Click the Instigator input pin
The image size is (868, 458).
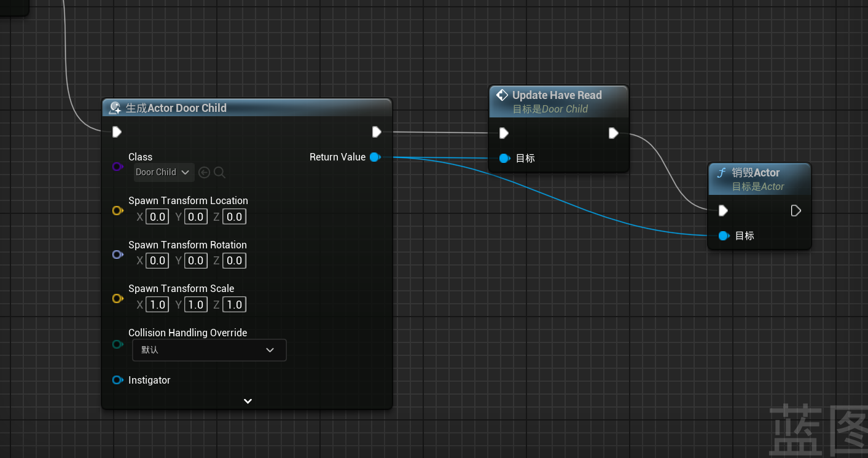tap(117, 381)
